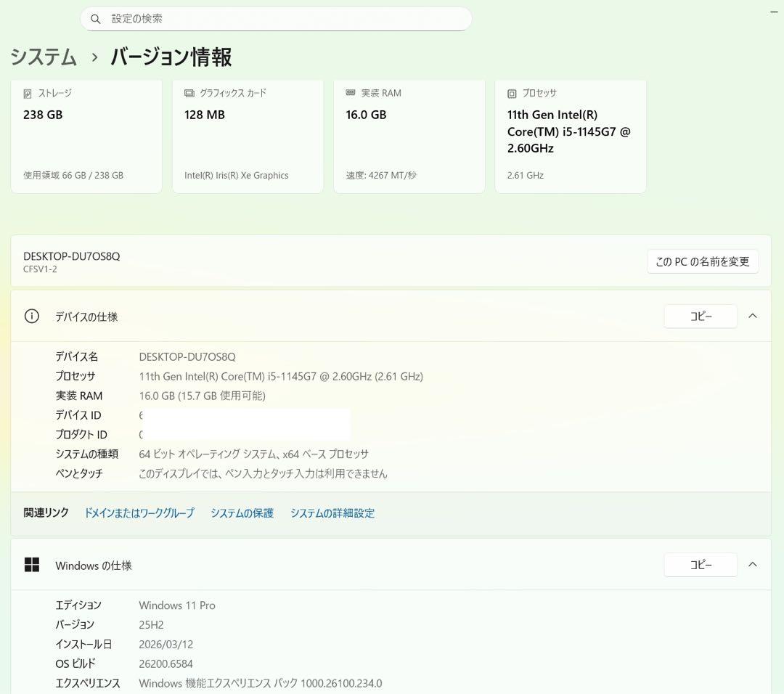Image resolution: width=784 pixels, height=694 pixels.
Task: Click the magnifier icon in the search bar
Action: pyautogui.click(x=96, y=18)
